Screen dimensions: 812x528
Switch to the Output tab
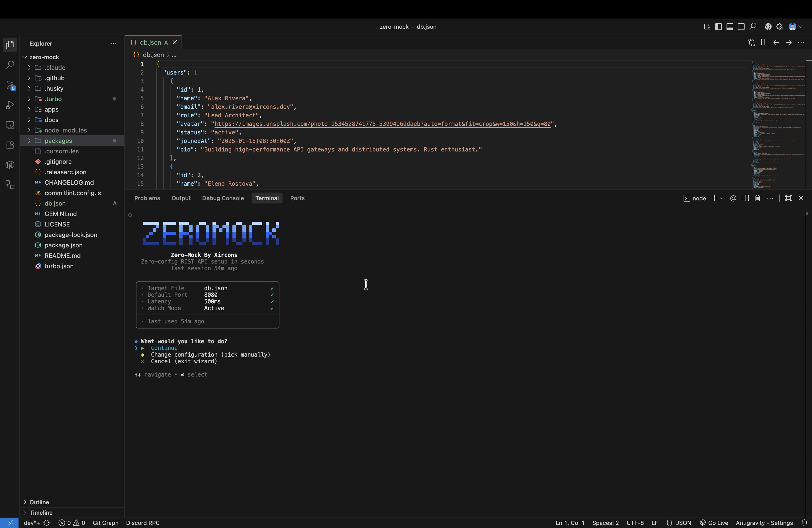click(181, 198)
